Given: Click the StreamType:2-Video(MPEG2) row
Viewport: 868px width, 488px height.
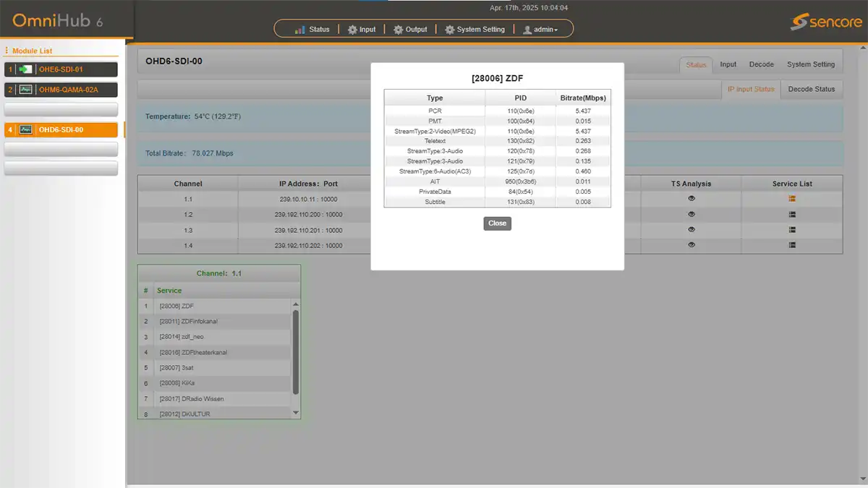Looking at the screenshot, I should click(498, 131).
